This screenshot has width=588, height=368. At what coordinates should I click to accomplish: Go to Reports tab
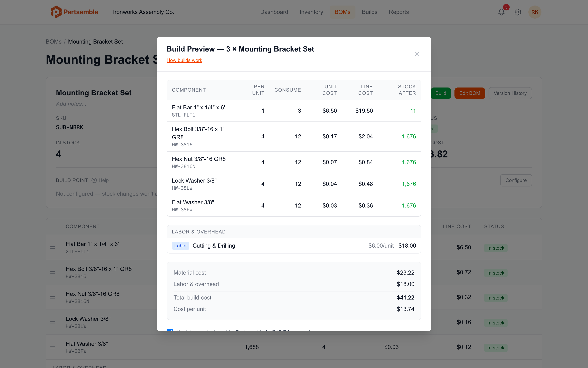click(399, 12)
